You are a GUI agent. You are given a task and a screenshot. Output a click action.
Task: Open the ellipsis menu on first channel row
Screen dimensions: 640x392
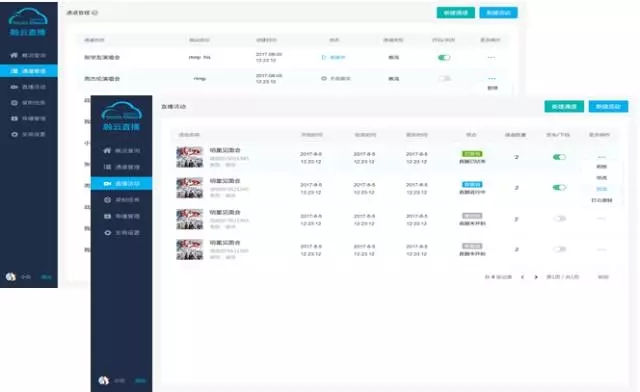pyautogui.click(x=491, y=58)
